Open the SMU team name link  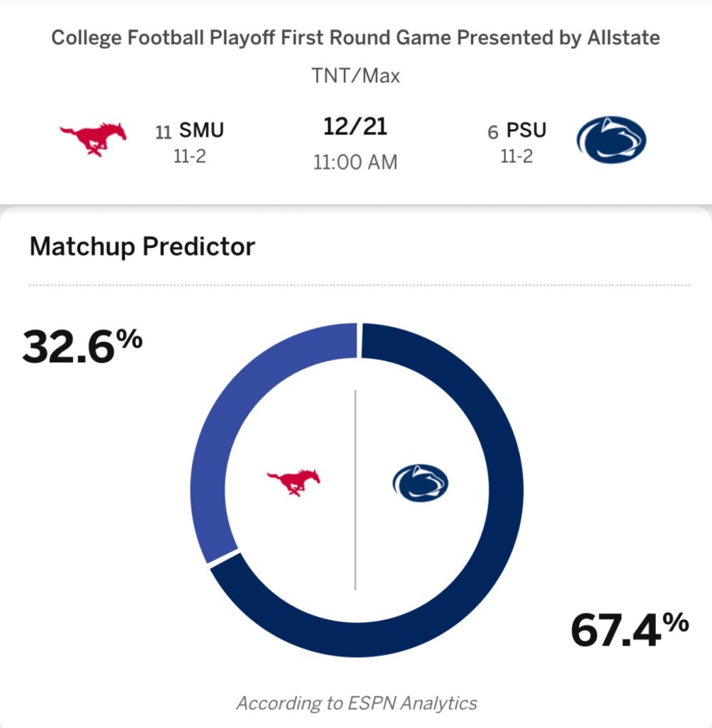(x=201, y=131)
